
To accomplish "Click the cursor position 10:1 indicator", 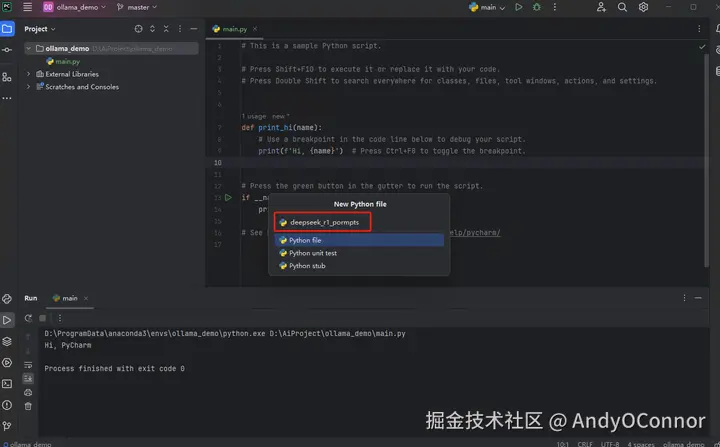I will [x=562, y=444].
